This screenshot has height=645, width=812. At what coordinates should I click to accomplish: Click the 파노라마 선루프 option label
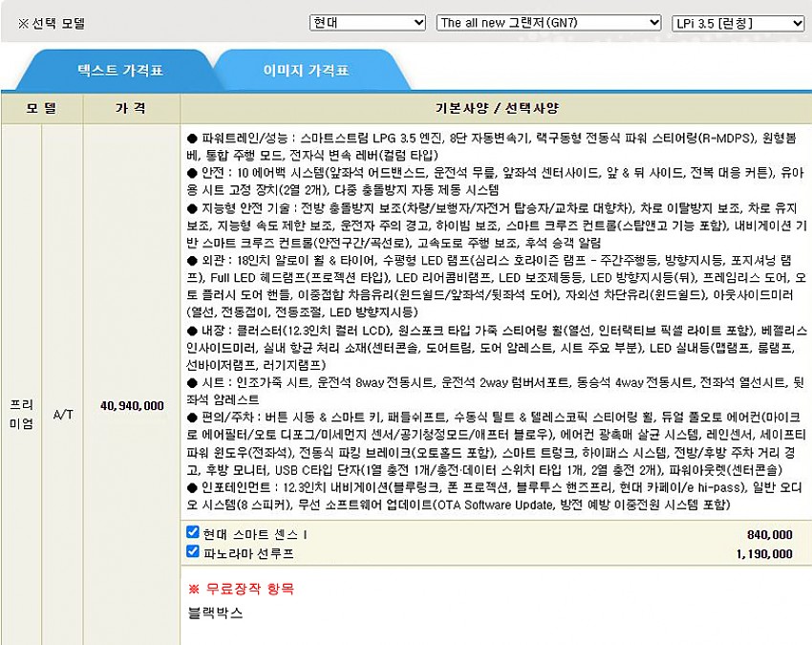(x=248, y=553)
